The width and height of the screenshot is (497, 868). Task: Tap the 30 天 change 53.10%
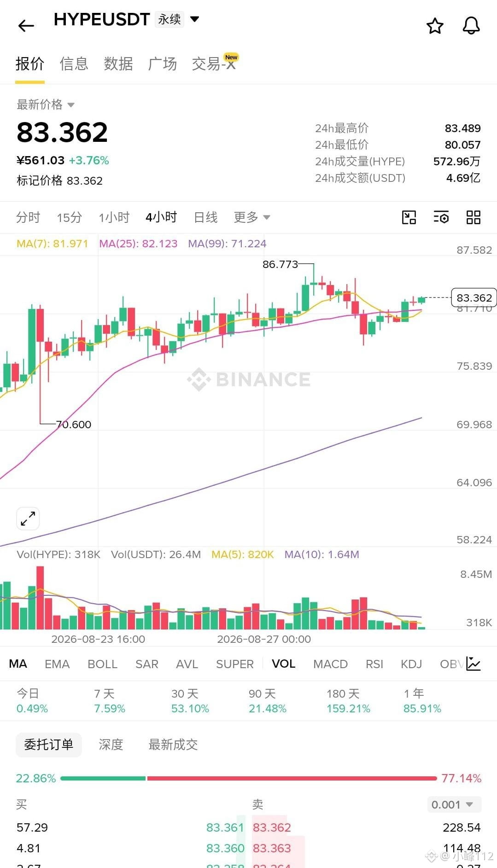(190, 708)
